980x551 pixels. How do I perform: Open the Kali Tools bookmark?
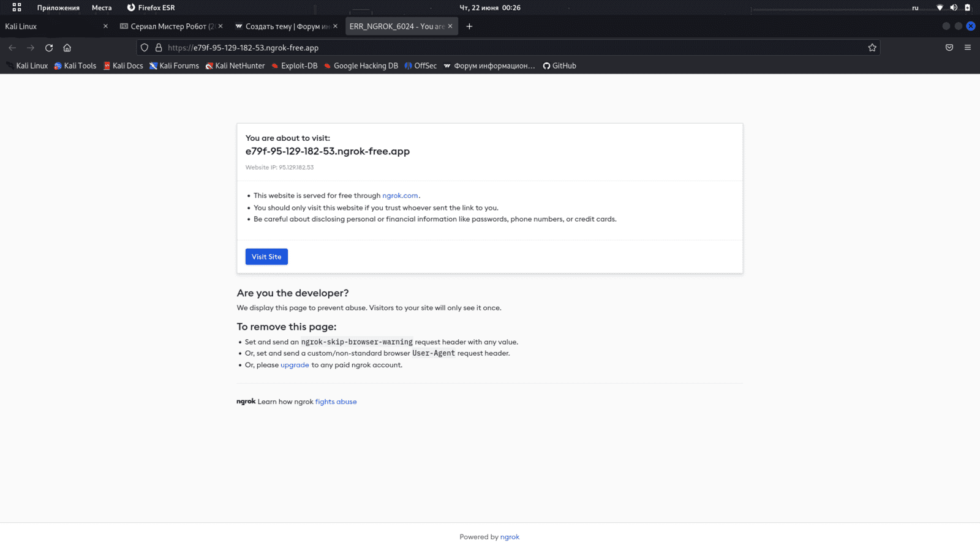pyautogui.click(x=75, y=66)
